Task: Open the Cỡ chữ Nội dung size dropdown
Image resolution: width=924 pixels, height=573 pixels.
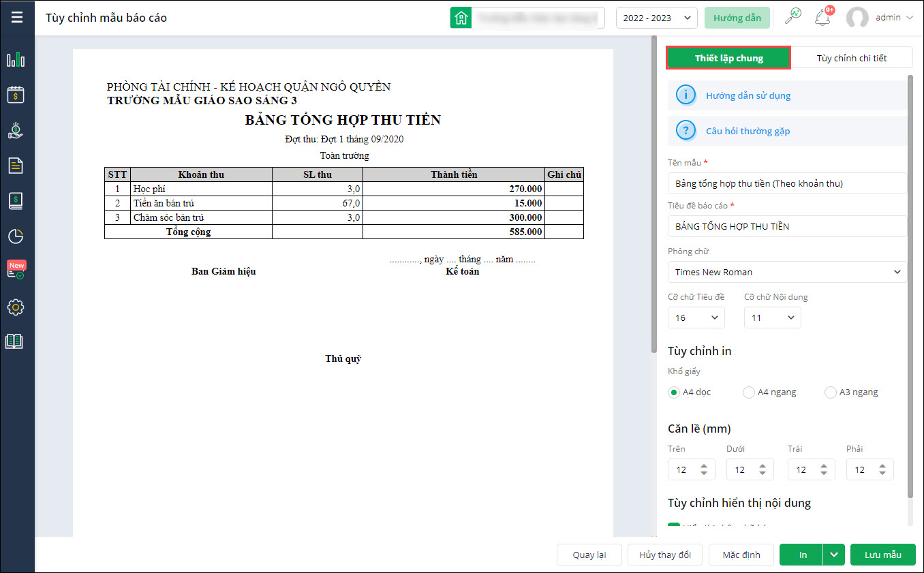Action: pyautogui.click(x=773, y=318)
